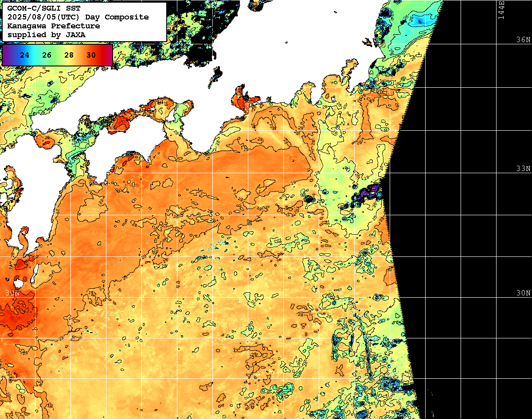Click the "supplied by JAXA" credit text
Screen dimensions: 532x419
point(47,35)
